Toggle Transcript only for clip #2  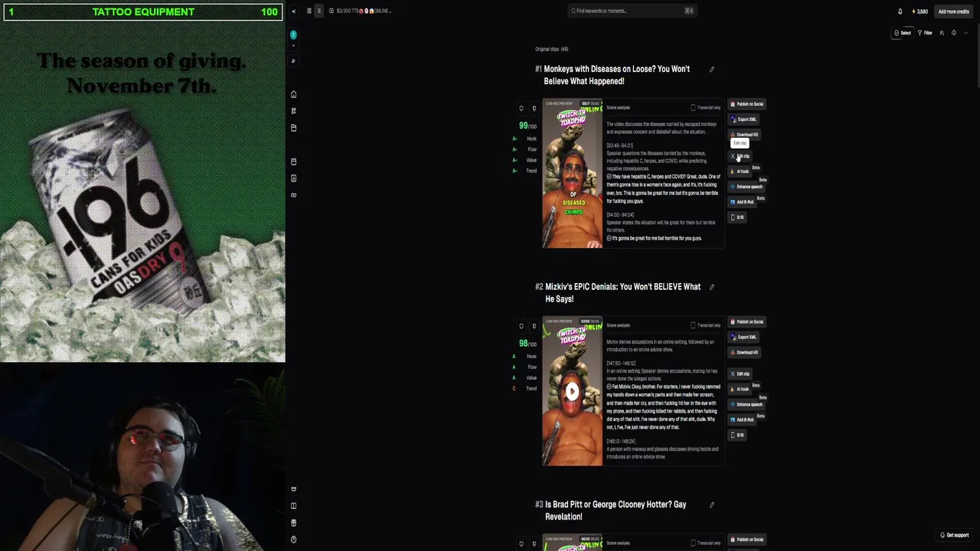point(706,325)
